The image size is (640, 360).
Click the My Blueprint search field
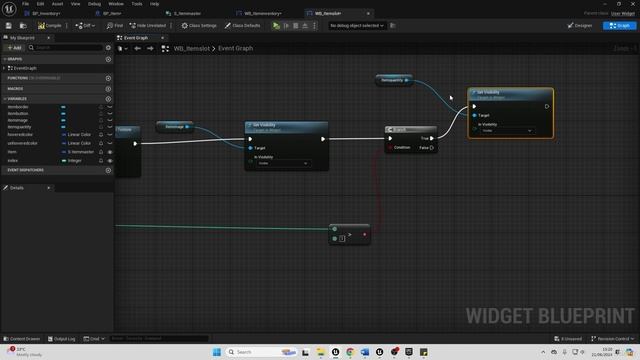66,48
